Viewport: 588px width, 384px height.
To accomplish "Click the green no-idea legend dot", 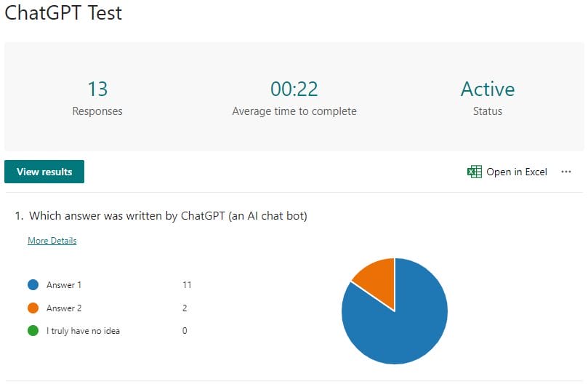I will click(x=33, y=331).
